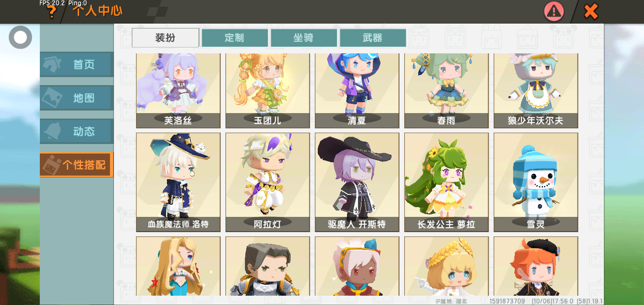The image size is (644, 305).
Task: Choose the 雪灵 snowman skin
Action: (536, 182)
